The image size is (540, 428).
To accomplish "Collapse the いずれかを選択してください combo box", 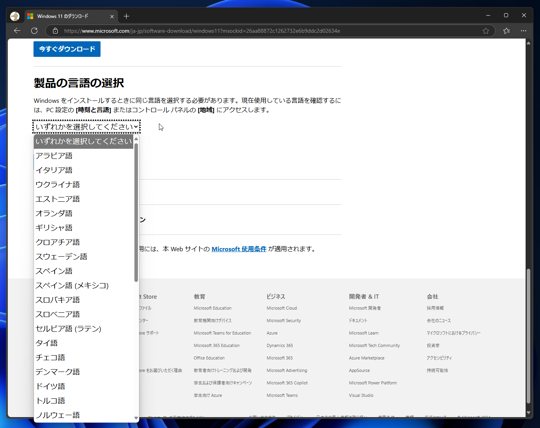I will coord(86,127).
